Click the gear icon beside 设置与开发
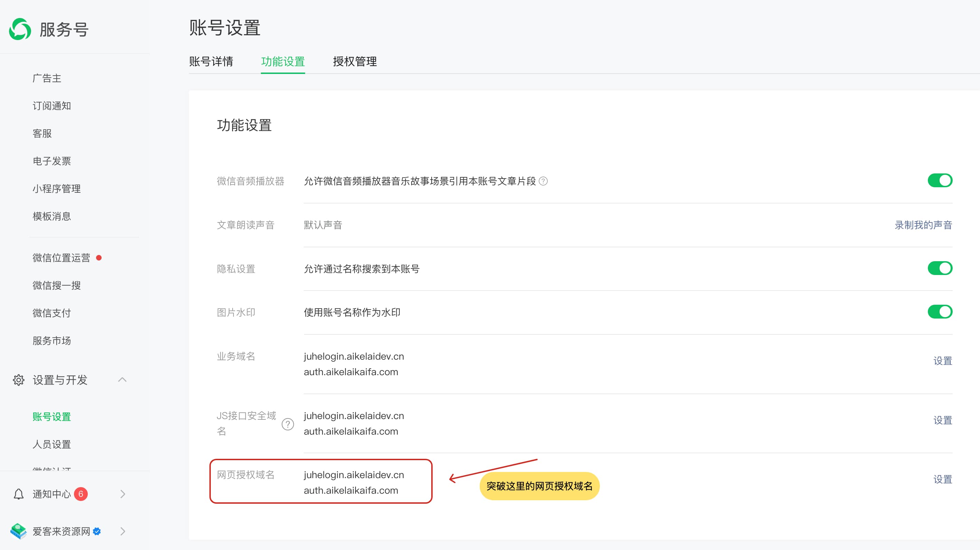 click(x=19, y=380)
